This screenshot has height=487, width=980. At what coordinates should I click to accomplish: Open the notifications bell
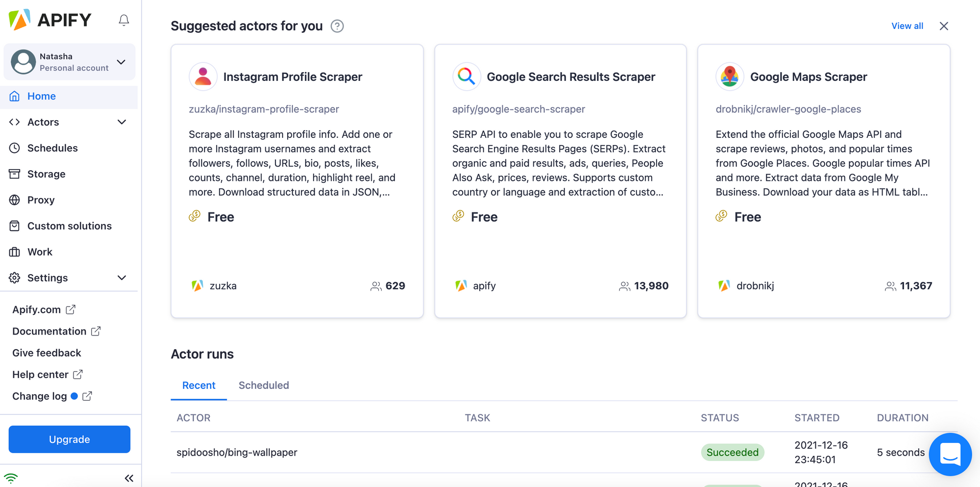coord(124,20)
